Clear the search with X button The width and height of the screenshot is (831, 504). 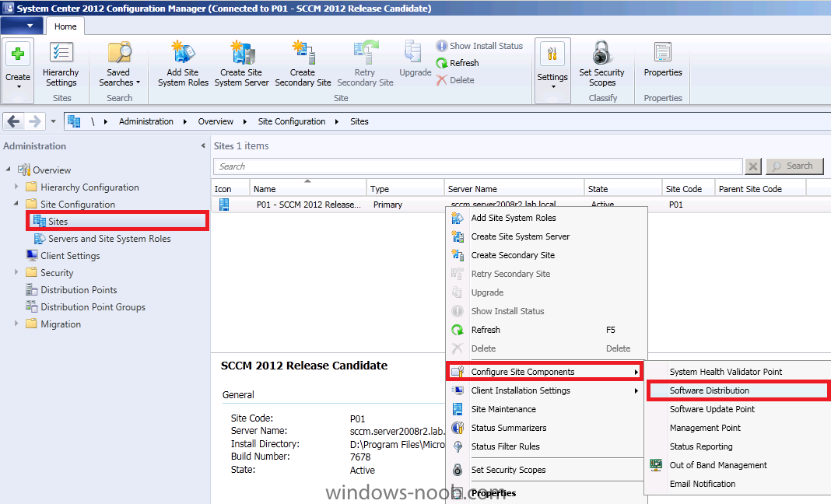pos(752,166)
